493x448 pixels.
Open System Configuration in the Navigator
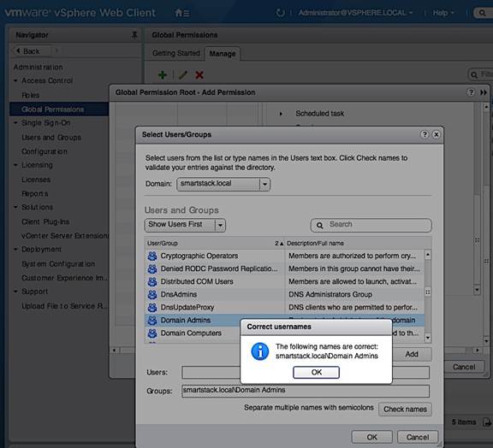click(58, 263)
